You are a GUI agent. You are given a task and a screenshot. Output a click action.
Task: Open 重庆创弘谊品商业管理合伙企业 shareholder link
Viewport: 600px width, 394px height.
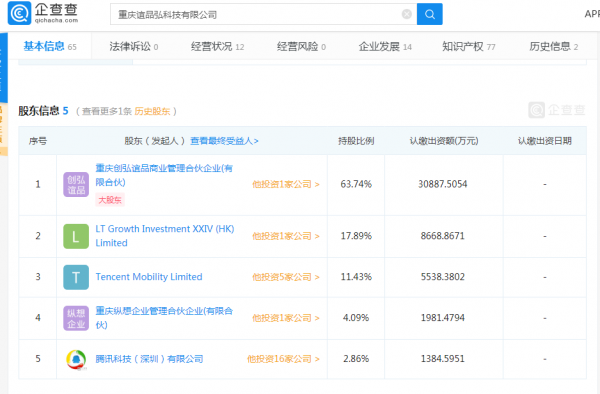tap(164, 175)
